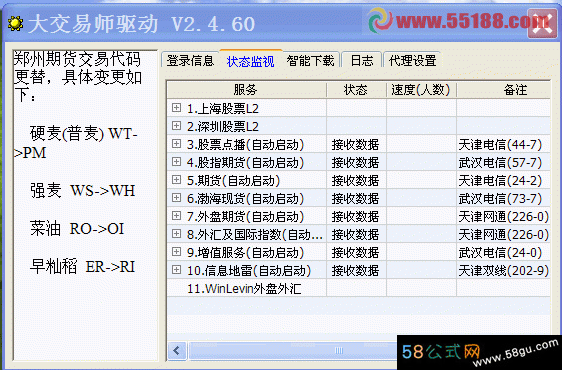Screen dimensions: 562x370
Task: Expand the 7.外盘期货 service node
Action: tap(176, 215)
